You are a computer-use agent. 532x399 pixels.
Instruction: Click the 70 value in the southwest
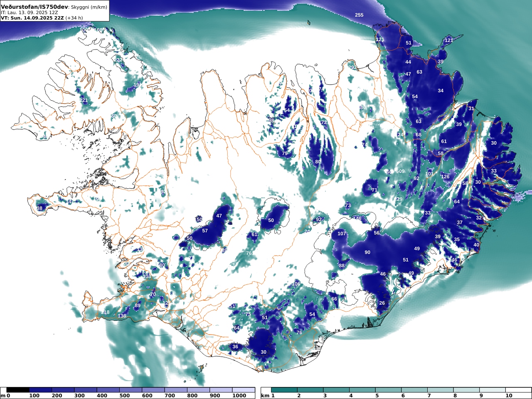pyautogui.click(x=153, y=294)
